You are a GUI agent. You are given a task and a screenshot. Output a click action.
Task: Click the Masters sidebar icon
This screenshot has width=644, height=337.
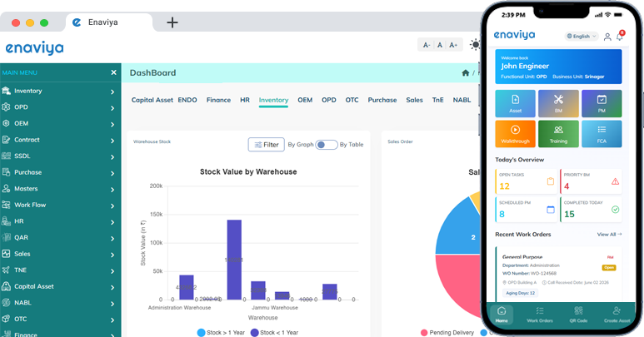click(6, 189)
